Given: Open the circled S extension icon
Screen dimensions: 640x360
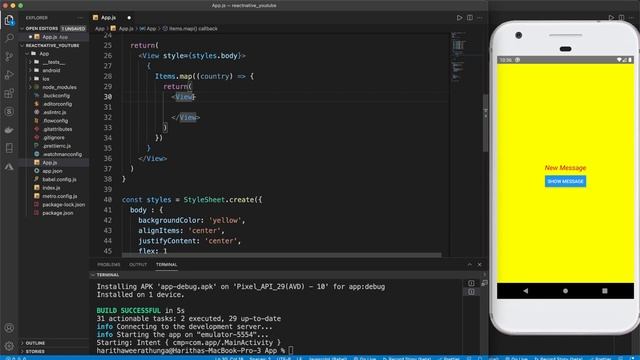Looking at the screenshot, I should [9, 111].
